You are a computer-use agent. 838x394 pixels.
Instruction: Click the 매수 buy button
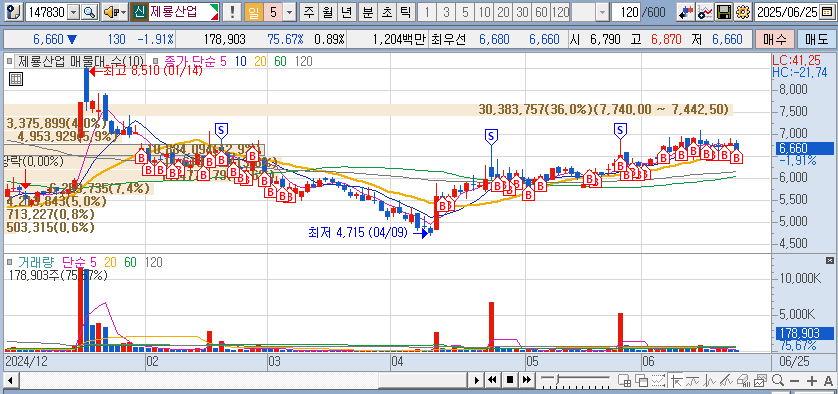pos(774,39)
